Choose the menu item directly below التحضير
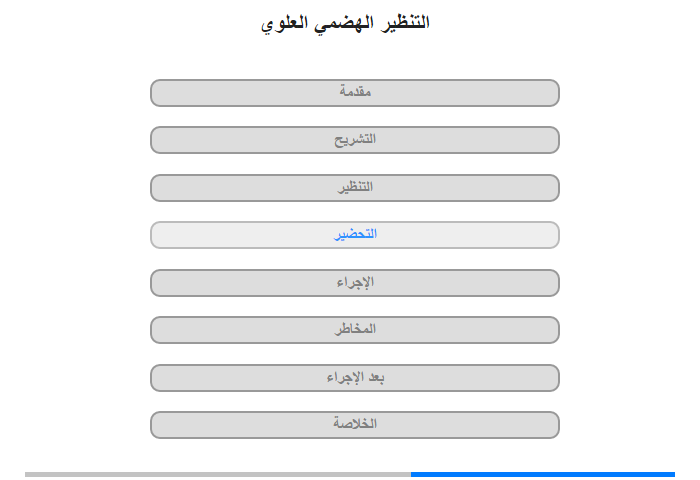This screenshot has width=700, height=480. coord(355,283)
